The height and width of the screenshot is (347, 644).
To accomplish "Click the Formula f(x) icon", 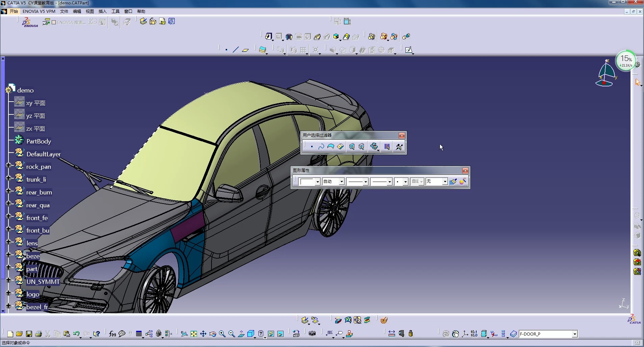I will pyautogui.click(x=113, y=334).
